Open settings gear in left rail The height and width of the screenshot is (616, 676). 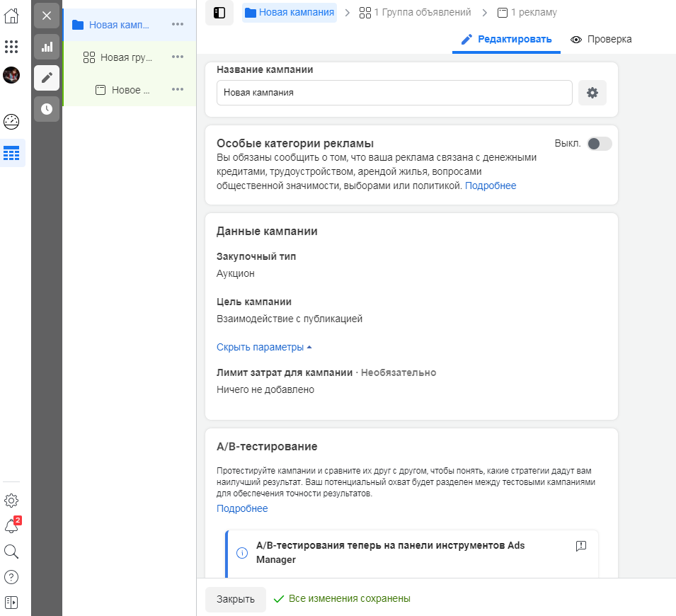point(11,501)
